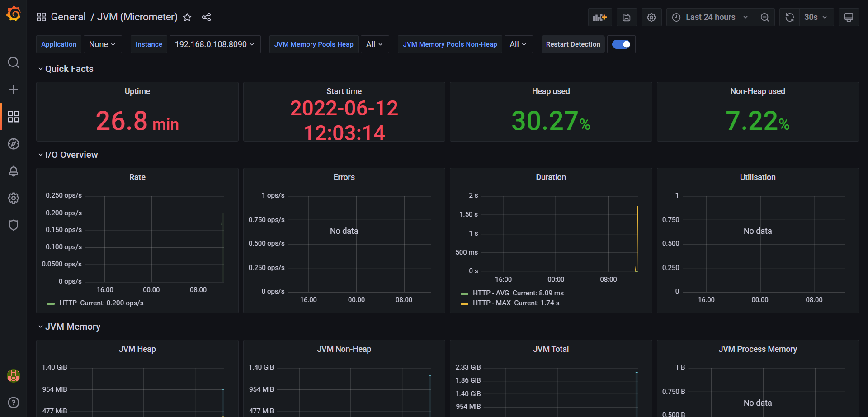Click the 30.27% heap used value
Viewport: 868px width, 417px height.
[551, 121]
